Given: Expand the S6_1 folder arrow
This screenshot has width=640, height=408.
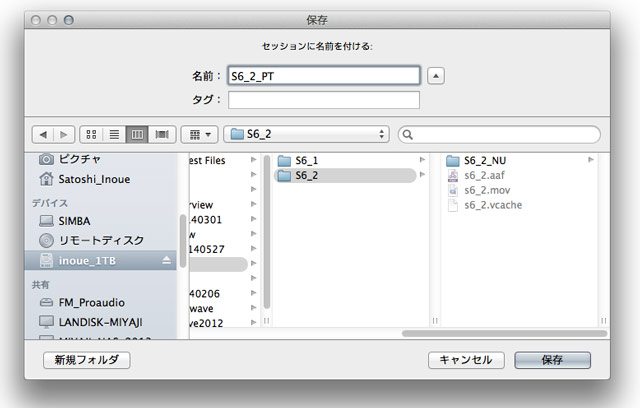Looking at the screenshot, I should [422, 160].
